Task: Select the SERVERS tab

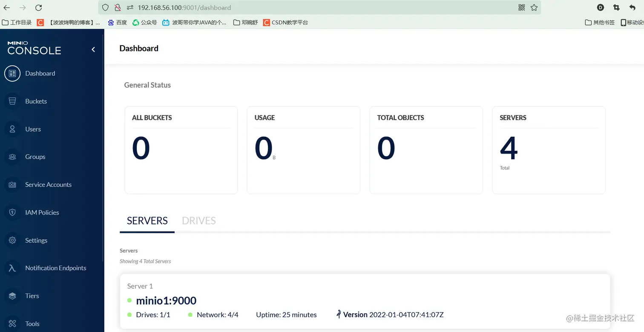Action: pos(147,221)
